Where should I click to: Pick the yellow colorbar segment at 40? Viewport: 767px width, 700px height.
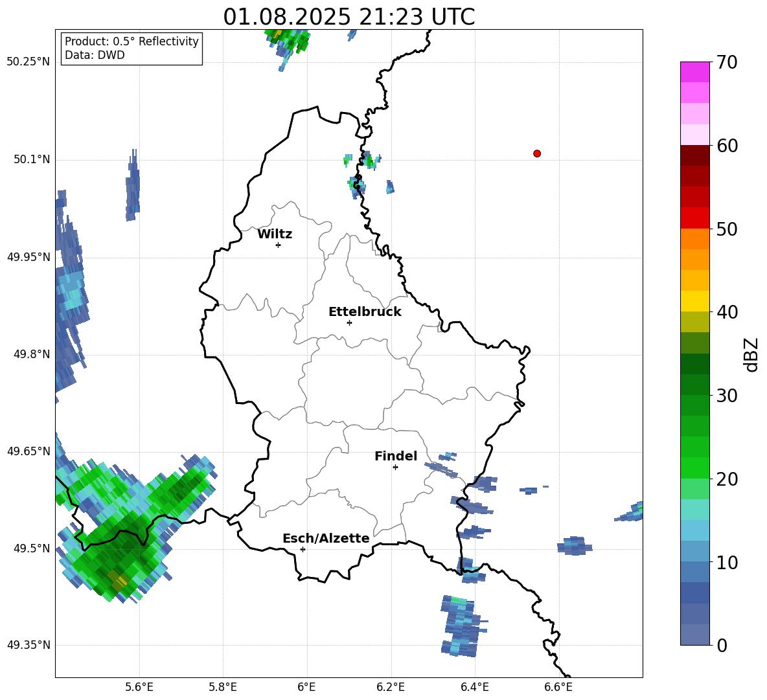pos(694,301)
